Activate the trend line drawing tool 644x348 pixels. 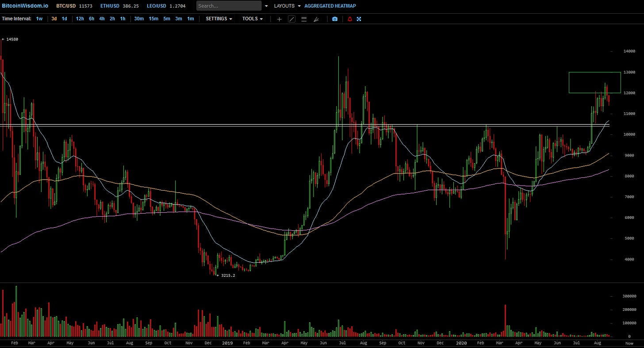[291, 19]
